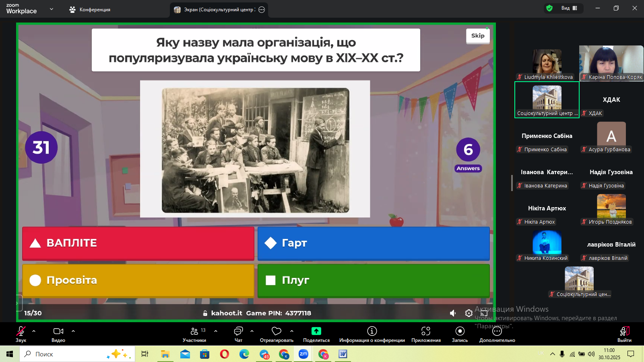Viewport: 644px width, 362px height.
Task: Open the Apps icon in Zoom toolbar
Action: 426,331
